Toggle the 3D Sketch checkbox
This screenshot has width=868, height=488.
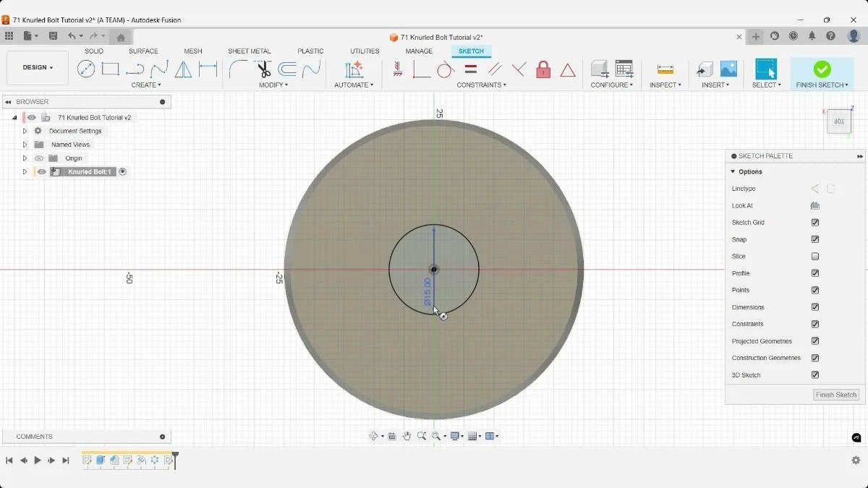pyautogui.click(x=815, y=375)
